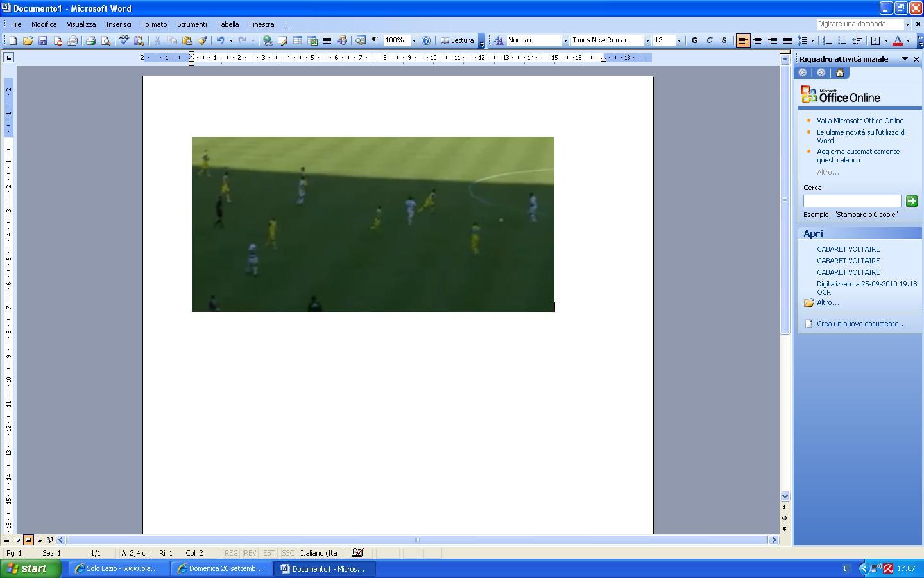Insert a hyperlink from the toolbar
The height and width of the screenshot is (578, 924).
pyautogui.click(x=268, y=40)
